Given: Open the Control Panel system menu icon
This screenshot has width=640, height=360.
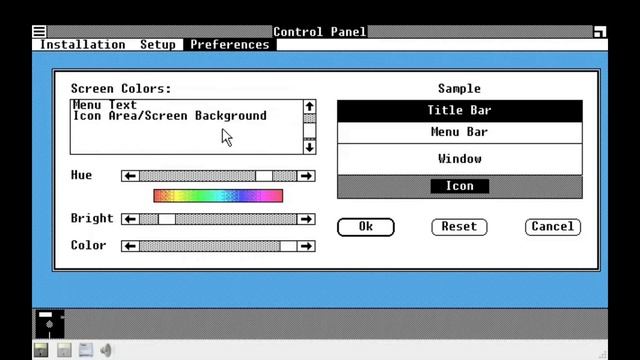Looking at the screenshot, I should click(40, 31).
